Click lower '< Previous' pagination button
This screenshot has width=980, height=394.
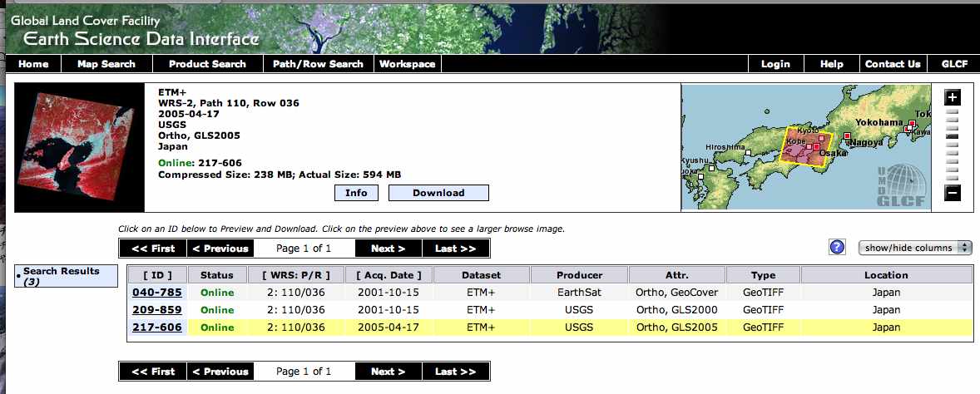click(220, 372)
